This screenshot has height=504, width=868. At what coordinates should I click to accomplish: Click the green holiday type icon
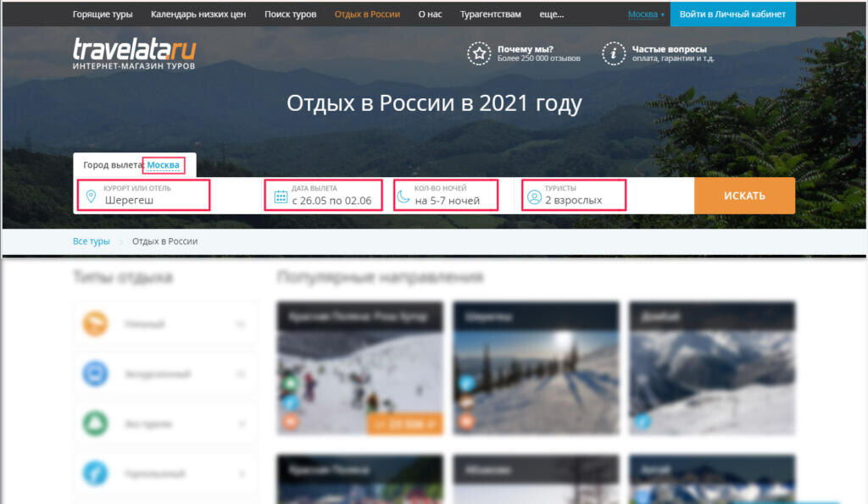[x=95, y=424]
